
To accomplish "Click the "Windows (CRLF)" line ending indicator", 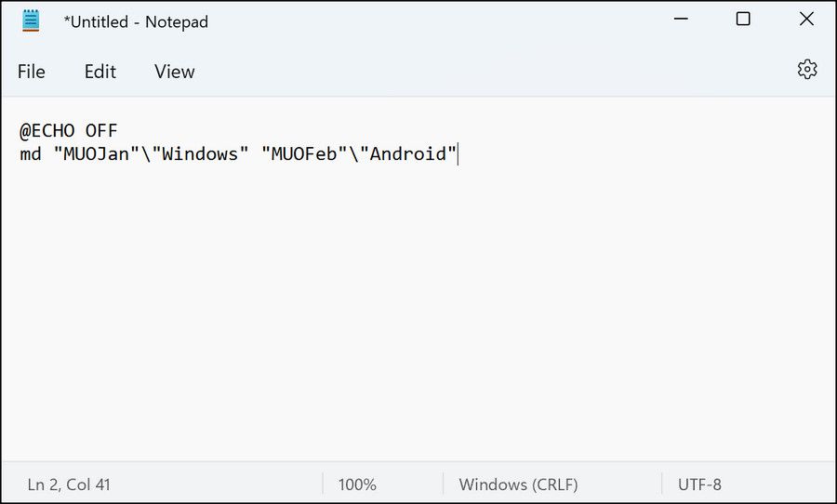I will [x=518, y=484].
